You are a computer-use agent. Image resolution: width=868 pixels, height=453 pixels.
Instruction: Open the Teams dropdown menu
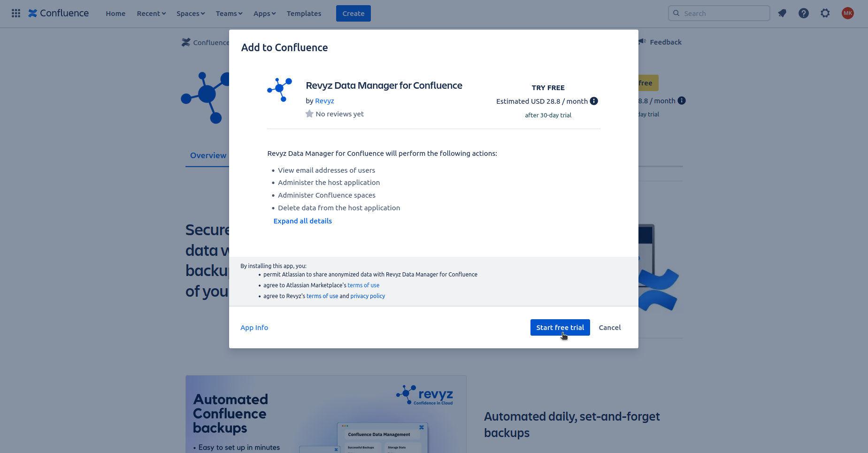229,14
